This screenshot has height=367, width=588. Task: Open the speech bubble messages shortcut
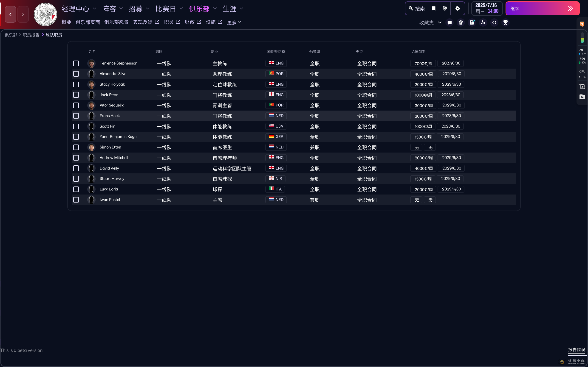449,22
